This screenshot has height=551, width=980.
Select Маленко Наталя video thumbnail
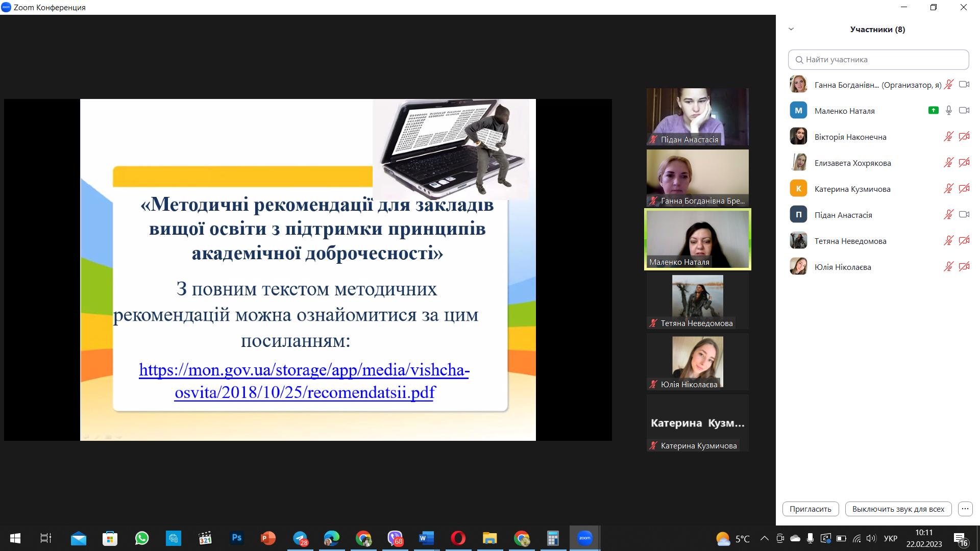point(697,239)
